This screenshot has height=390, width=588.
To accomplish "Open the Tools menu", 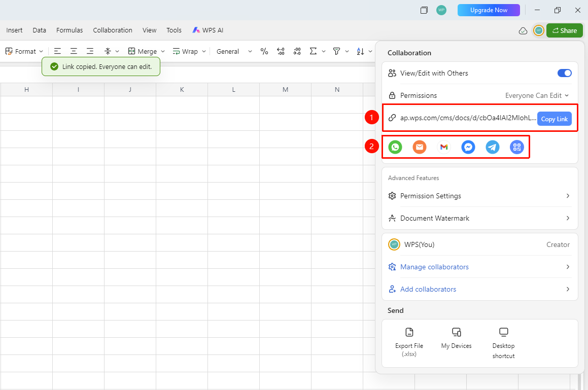I will point(174,30).
